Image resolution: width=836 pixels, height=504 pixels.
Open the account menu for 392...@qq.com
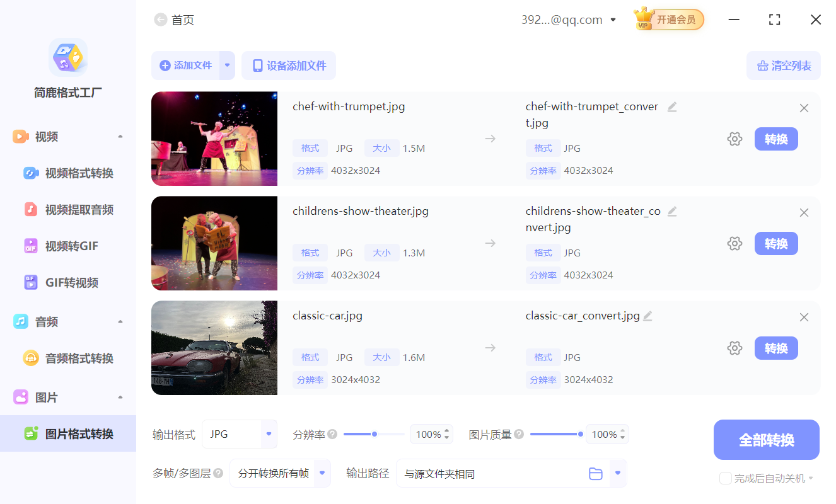pos(569,20)
